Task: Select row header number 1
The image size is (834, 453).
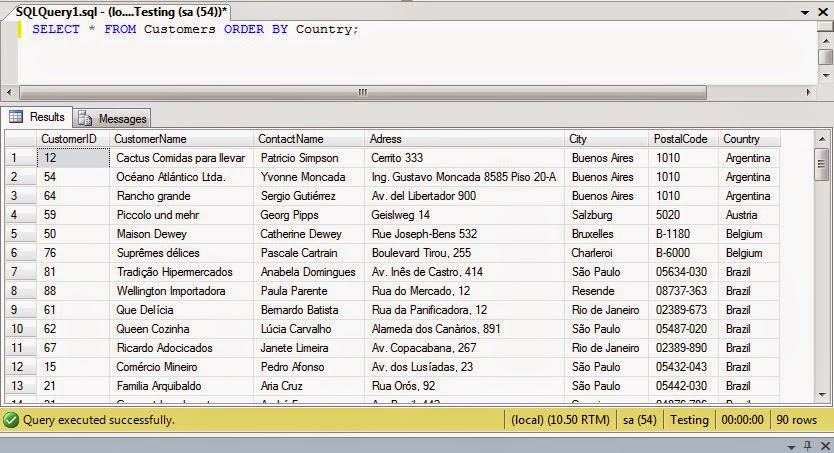Action: pyautogui.click(x=21, y=158)
